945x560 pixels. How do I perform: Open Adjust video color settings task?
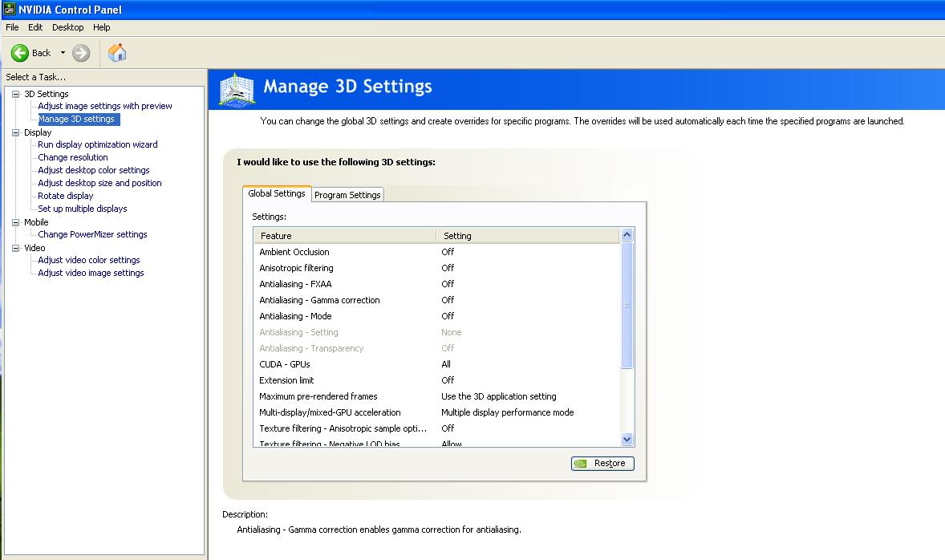pos(88,260)
